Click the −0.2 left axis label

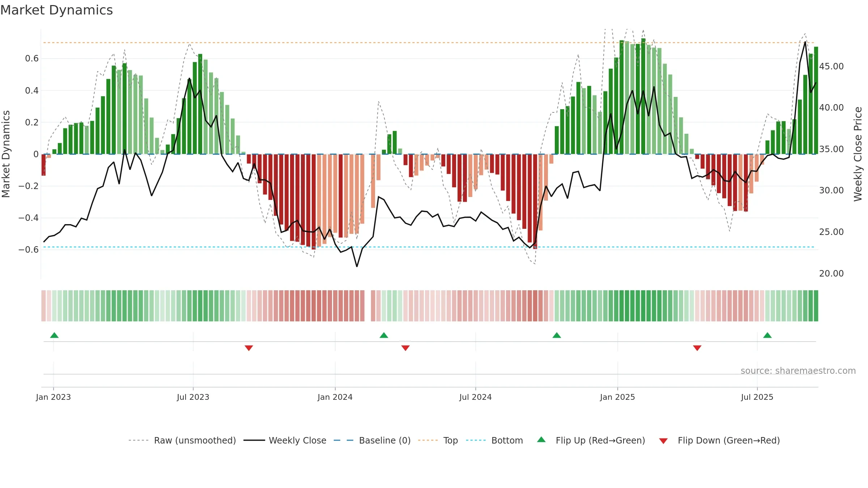(29, 186)
